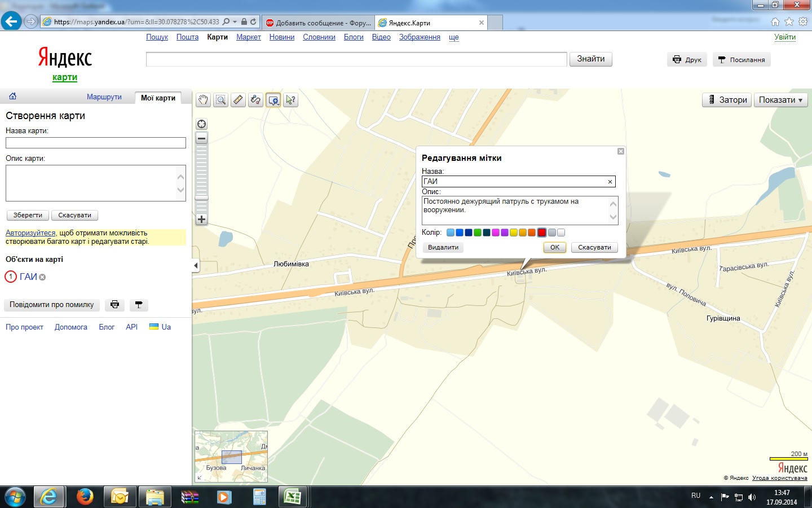Click the Авторизуйтеся link
The height and width of the screenshot is (508, 812).
pos(30,233)
